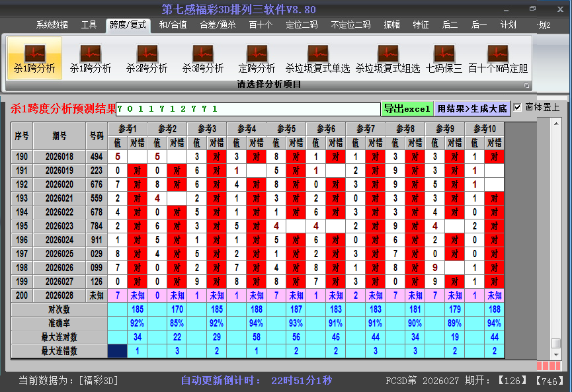Select the highlighted 杀1跨分析 analysis icon
This screenshot has width=572, height=392.
coord(34,56)
